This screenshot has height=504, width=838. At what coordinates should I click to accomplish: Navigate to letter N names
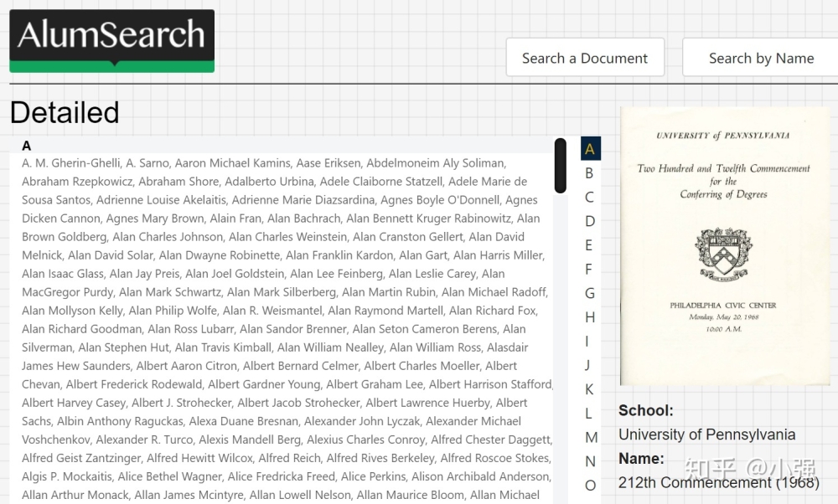point(590,461)
